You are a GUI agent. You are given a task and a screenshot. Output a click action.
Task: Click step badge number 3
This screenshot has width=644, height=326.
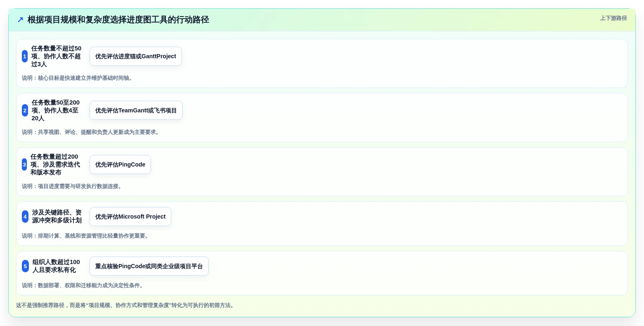click(24, 164)
